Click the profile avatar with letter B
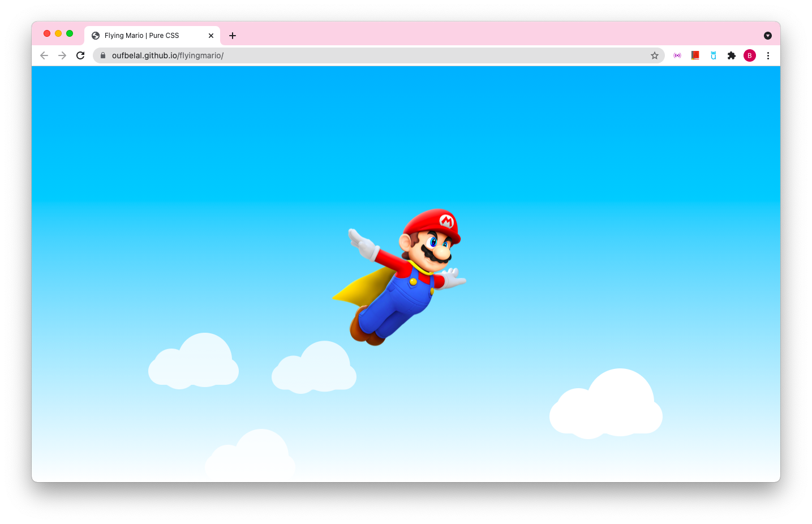 750,55
